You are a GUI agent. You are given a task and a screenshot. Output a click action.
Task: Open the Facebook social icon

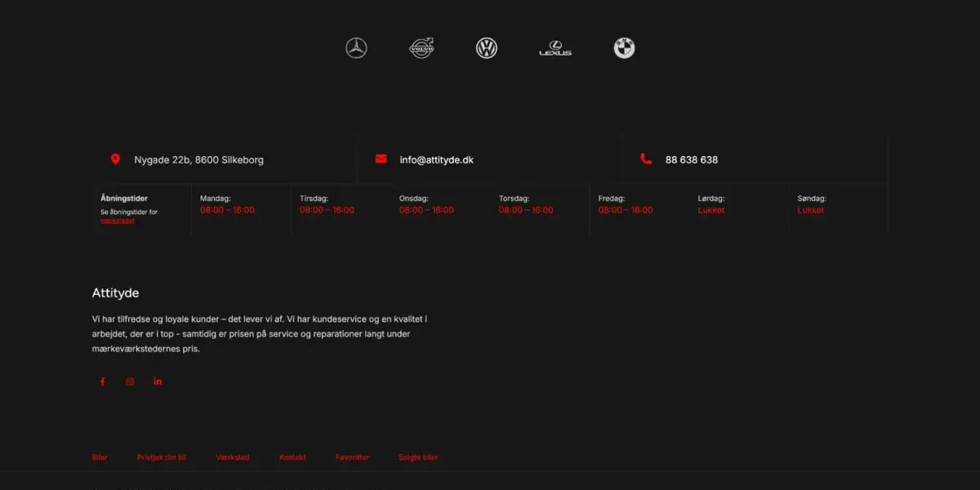click(103, 381)
